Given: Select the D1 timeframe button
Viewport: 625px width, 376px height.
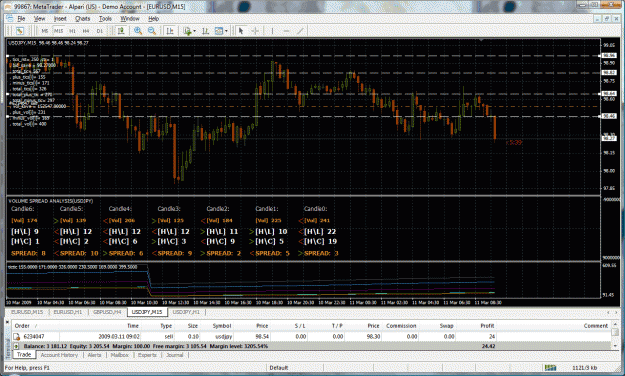Looking at the screenshot, I should pos(100,31).
